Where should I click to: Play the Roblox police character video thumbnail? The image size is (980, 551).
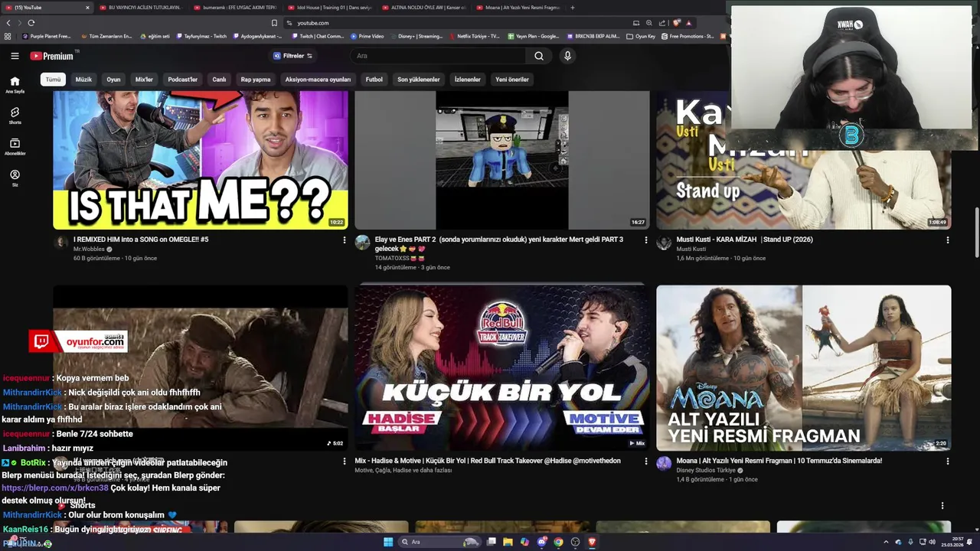click(501, 160)
